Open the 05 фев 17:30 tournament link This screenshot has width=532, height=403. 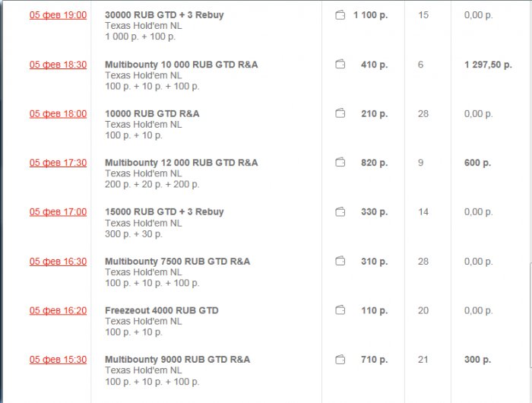[58, 163]
